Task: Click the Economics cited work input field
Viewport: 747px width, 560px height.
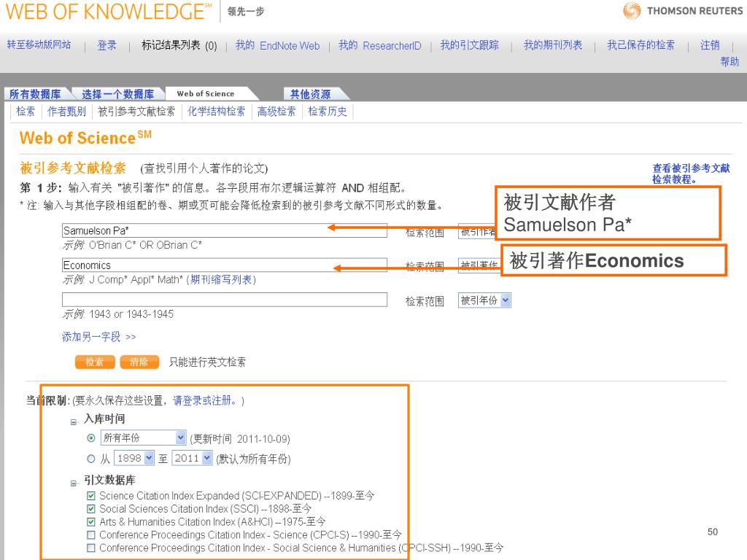Action: tap(224, 265)
